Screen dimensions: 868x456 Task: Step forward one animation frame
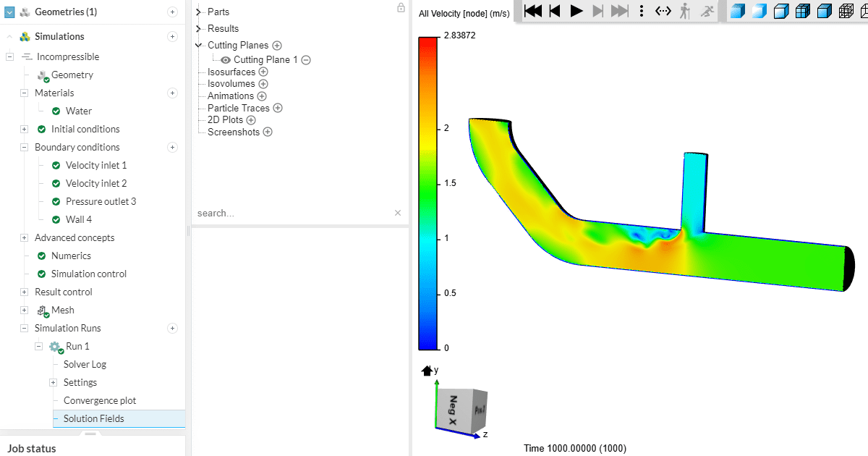point(598,11)
